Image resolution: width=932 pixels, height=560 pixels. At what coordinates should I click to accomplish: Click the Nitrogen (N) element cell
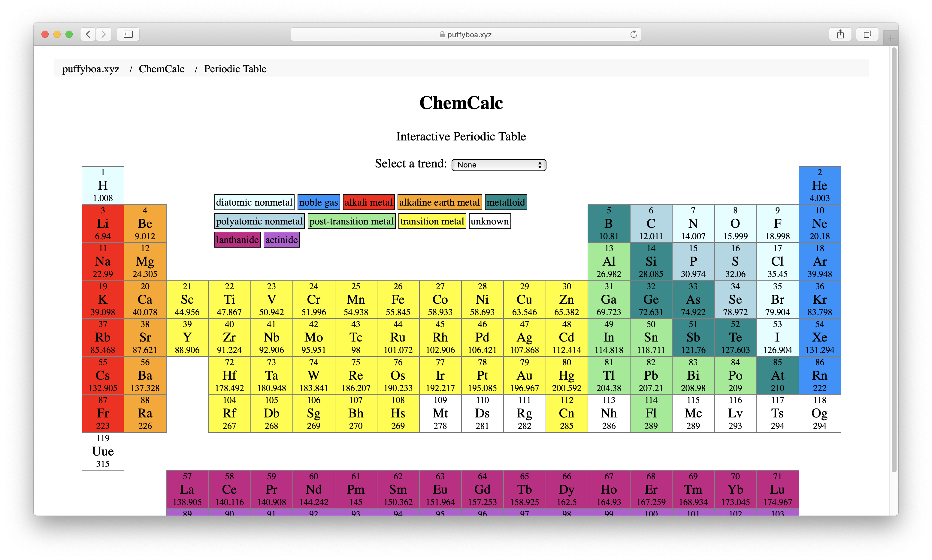click(693, 223)
